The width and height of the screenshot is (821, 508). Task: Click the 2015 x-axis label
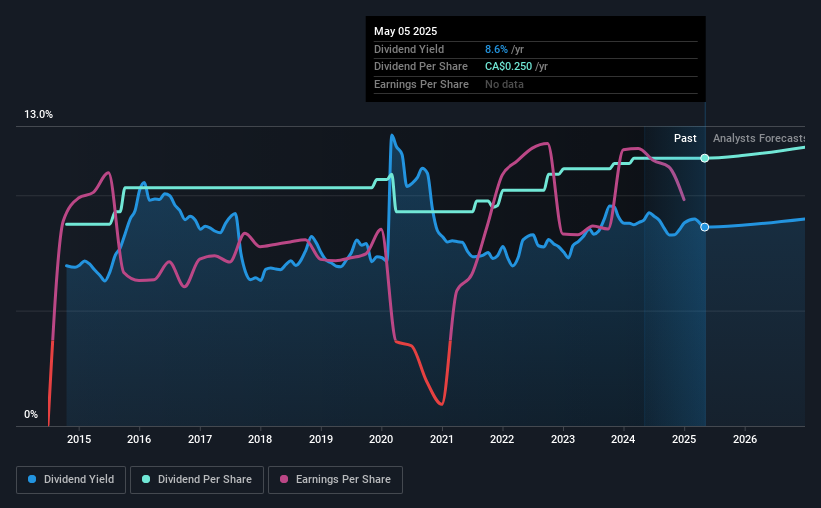pos(79,439)
